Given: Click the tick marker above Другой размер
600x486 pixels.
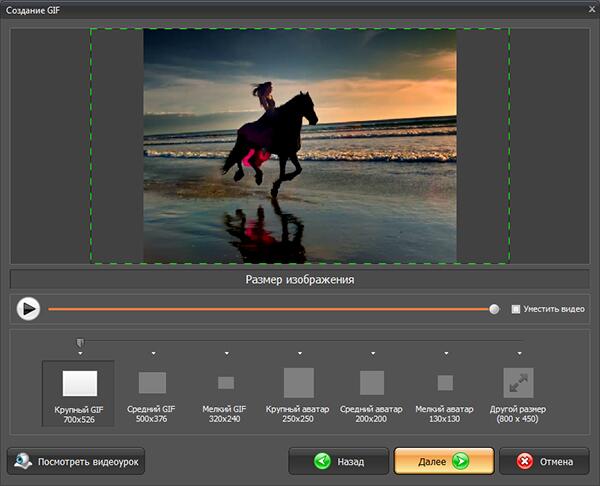Looking at the screenshot, I should click(519, 353).
